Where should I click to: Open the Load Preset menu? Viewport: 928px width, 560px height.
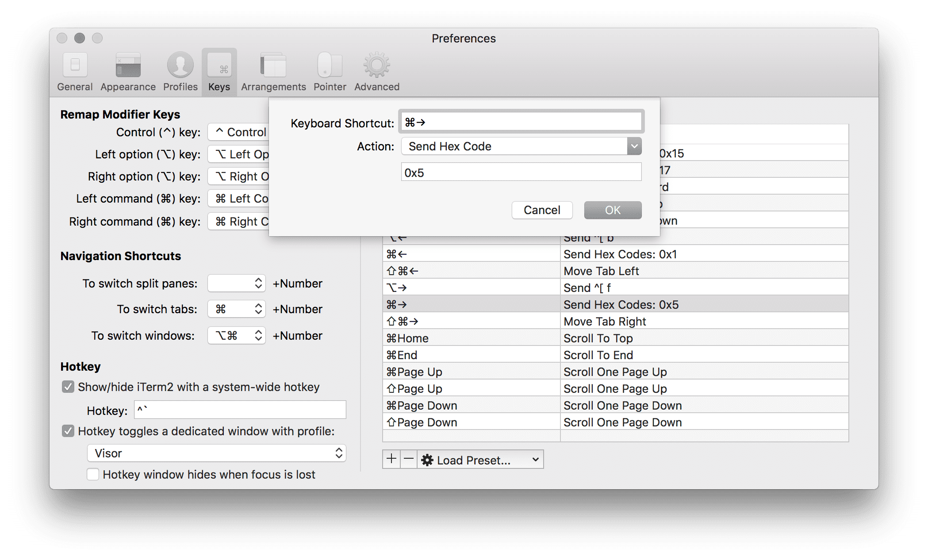[480, 460]
